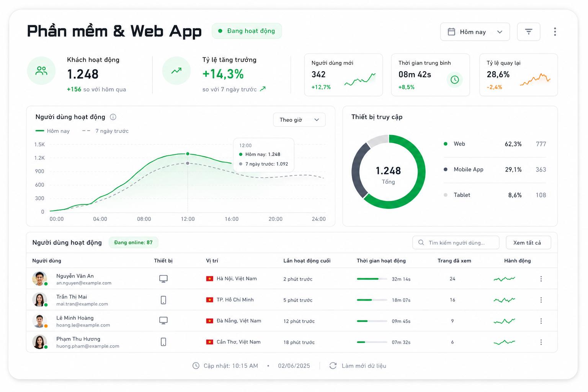Viewport: 588px width, 392px height.
Task: Click the growth trend arrow icon
Action: [x=176, y=71]
